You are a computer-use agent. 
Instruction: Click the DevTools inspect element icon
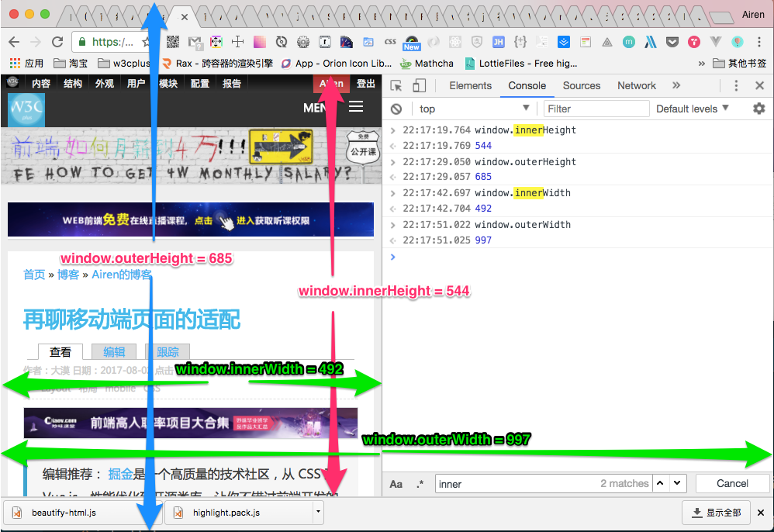click(x=396, y=86)
